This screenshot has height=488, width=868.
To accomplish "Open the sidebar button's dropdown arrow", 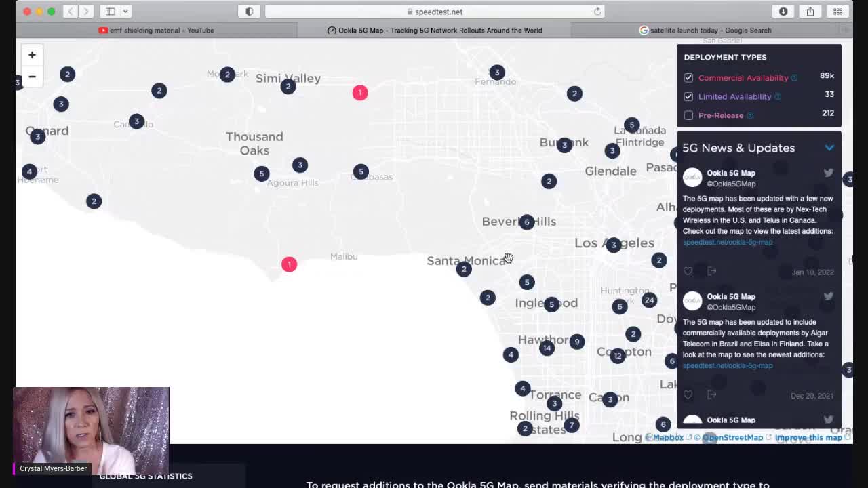I will [x=125, y=12].
